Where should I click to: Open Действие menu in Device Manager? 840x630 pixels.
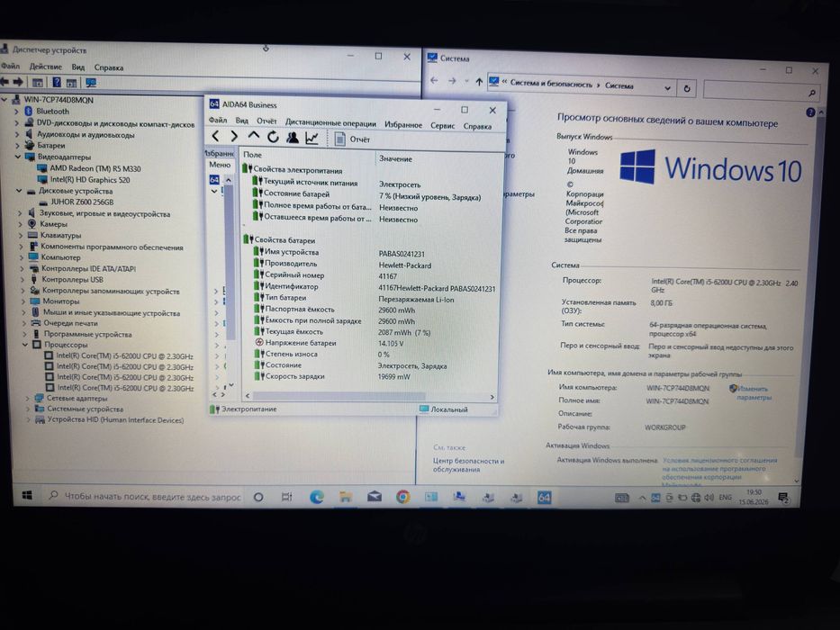[45, 67]
